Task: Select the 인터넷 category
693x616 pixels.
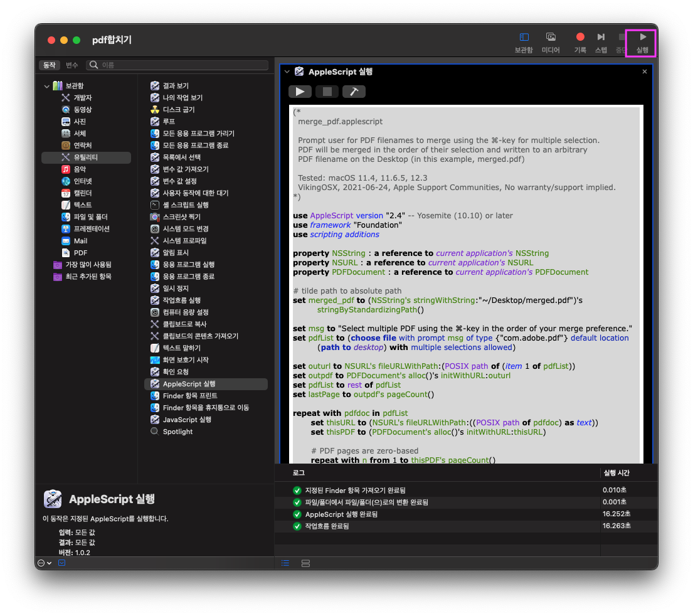Action: pyautogui.click(x=83, y=181)
